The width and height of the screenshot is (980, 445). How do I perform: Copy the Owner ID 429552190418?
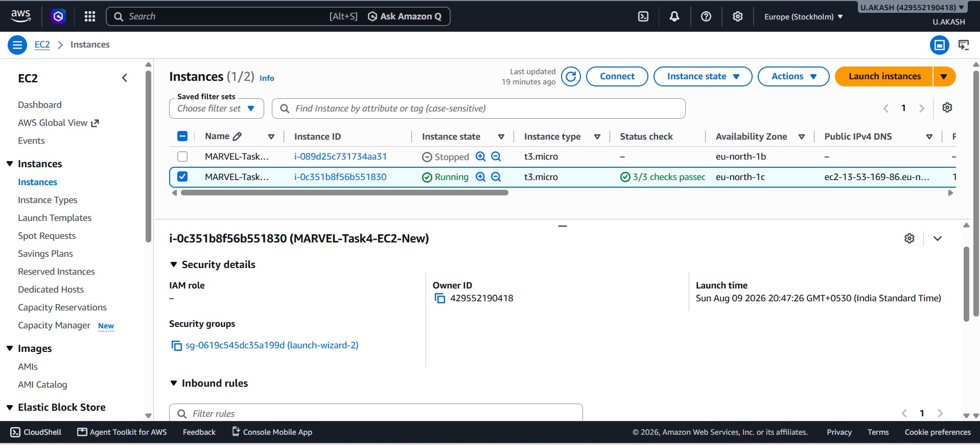(x=439, y=298)
